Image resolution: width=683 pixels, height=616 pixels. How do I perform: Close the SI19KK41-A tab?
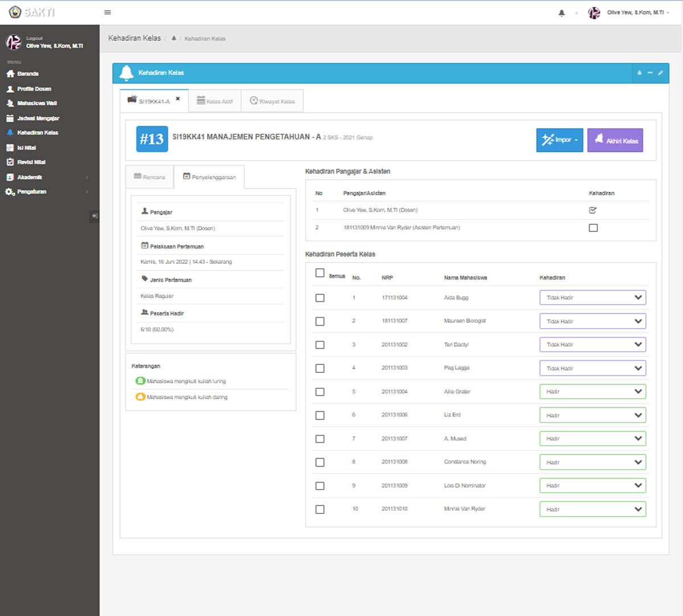click(178, 99)
